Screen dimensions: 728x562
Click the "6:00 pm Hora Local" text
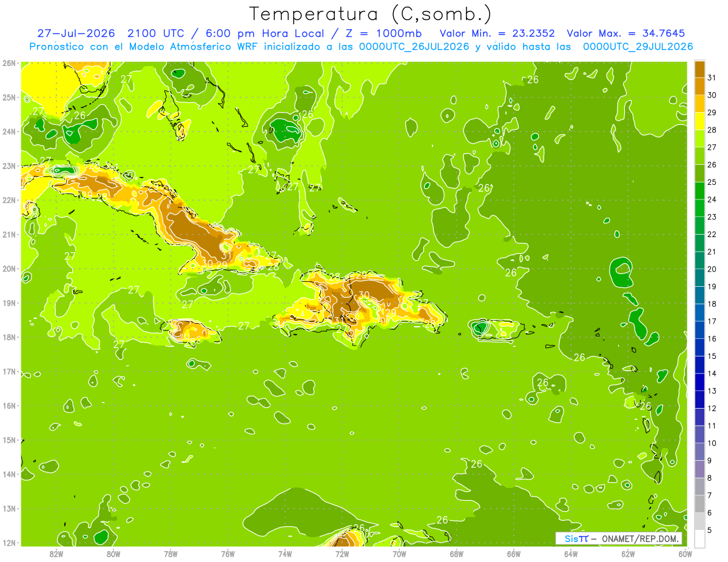[x=266, y=33]
